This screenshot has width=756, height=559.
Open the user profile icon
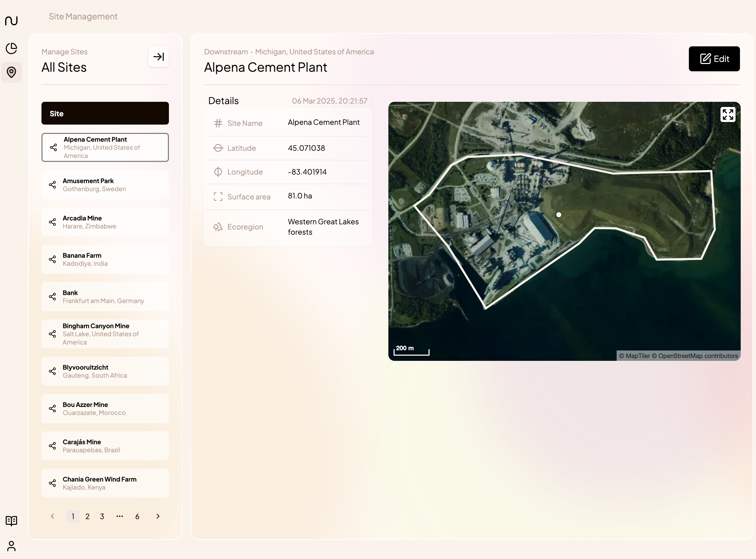[11, 546]
